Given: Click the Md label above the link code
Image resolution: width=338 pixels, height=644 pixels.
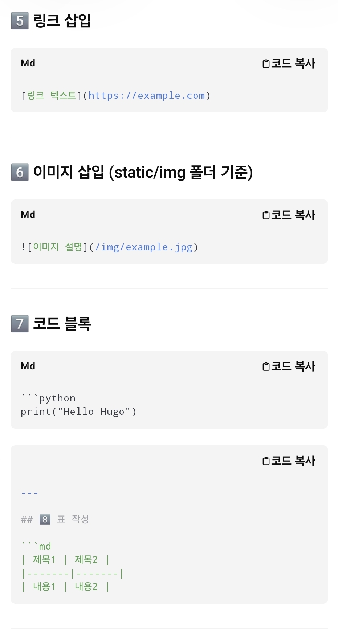Looking at the screenshot, I should (28, 64).
